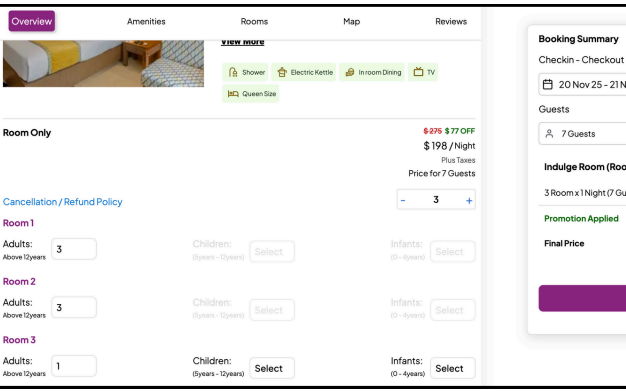626x391 pixels.
Task: Go to the Reviews tab
Action: click(451, 22)
